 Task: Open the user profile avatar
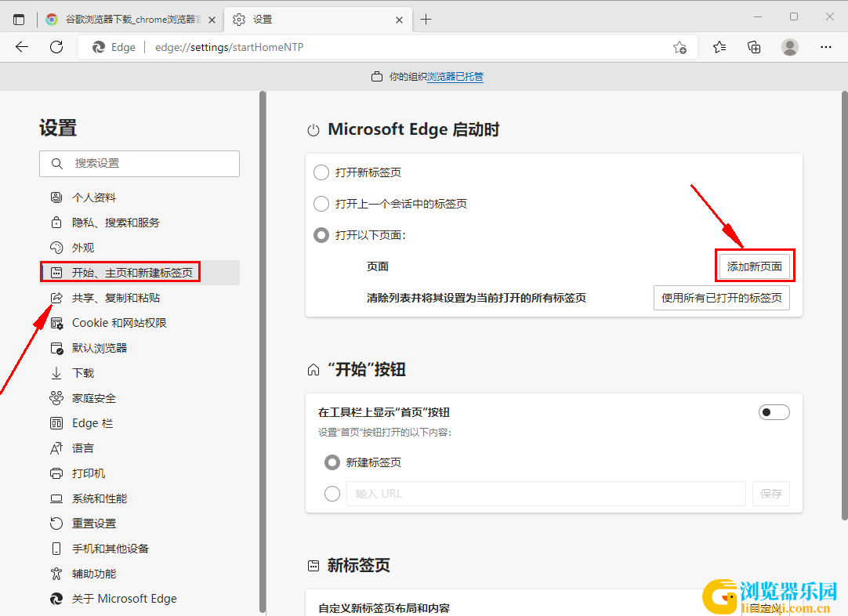(789, 48)
